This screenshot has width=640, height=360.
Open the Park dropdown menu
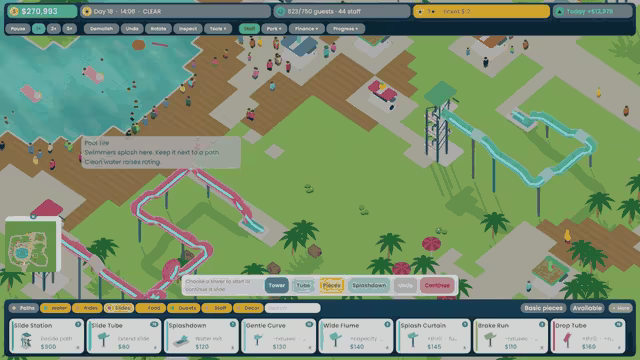pos(274,29)
